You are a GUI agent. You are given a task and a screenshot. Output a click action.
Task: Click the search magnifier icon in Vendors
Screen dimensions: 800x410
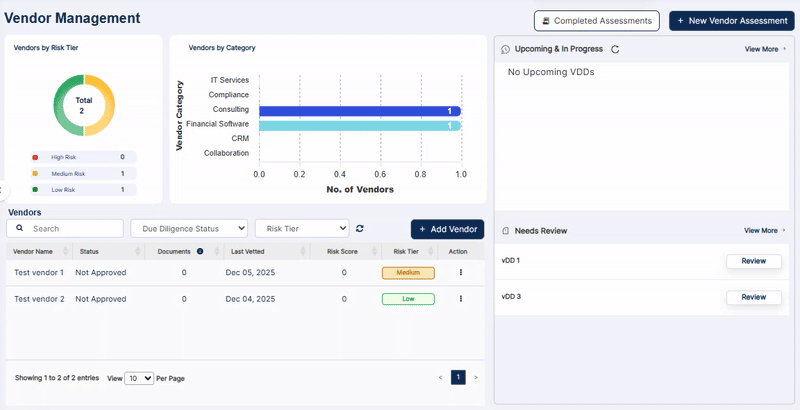(19, 228)
